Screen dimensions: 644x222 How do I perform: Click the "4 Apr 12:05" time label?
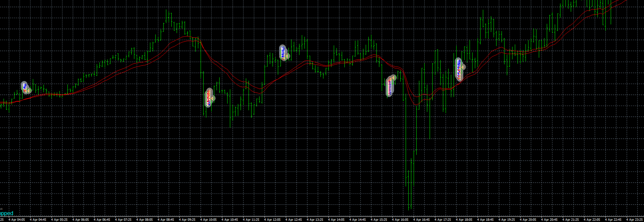272,220
